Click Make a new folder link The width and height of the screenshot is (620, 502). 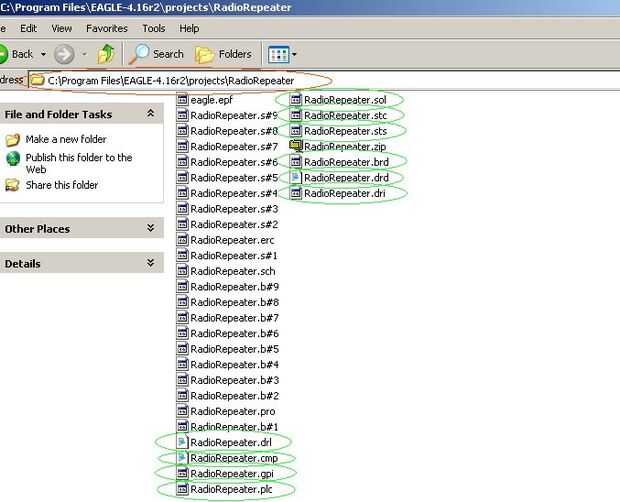pyautogui.click(x=66, y=139)
